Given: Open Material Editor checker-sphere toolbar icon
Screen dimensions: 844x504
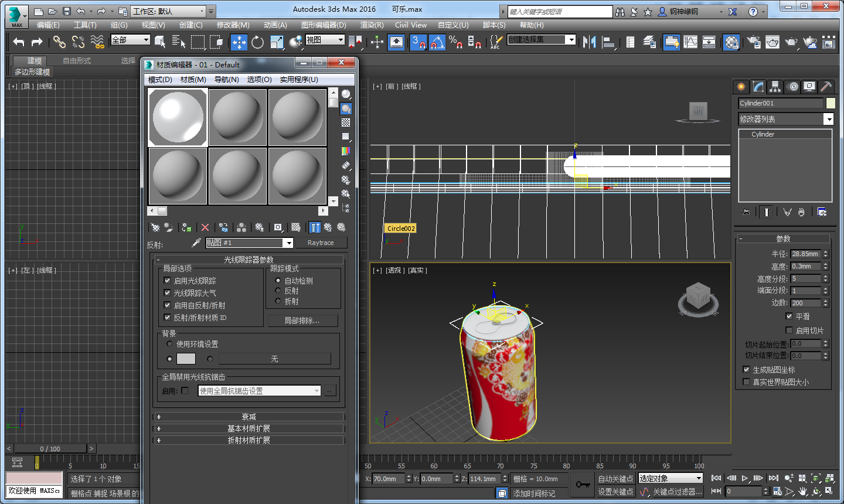Looking at the screenshot, I should pos(731,42).
